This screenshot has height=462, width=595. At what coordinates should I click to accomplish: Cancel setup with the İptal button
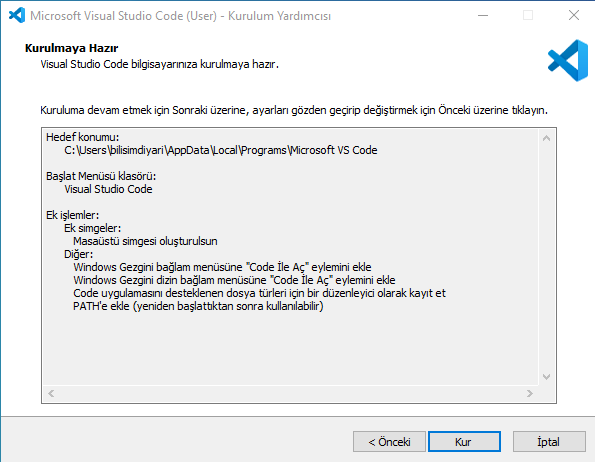click(549, 442)
